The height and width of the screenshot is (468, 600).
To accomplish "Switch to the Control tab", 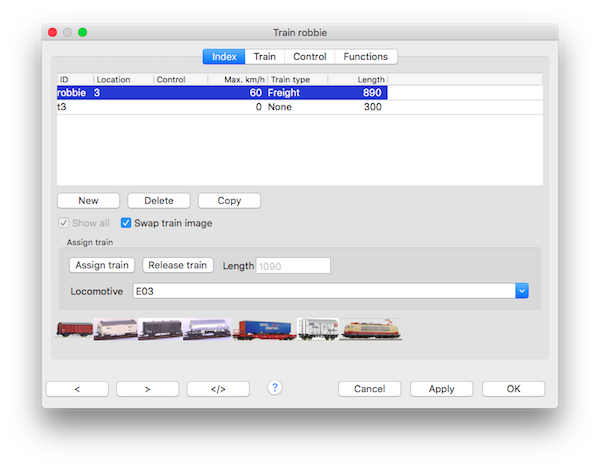I will coord(309,57).
